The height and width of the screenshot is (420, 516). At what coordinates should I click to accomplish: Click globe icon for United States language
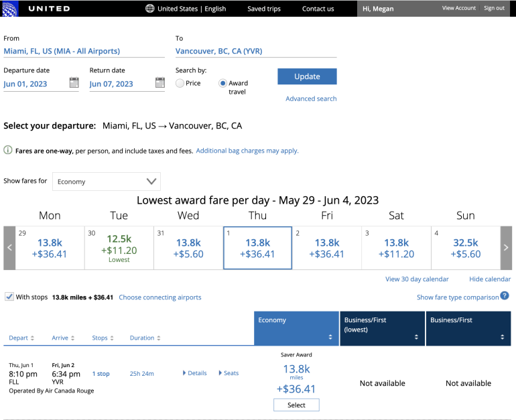150,9
